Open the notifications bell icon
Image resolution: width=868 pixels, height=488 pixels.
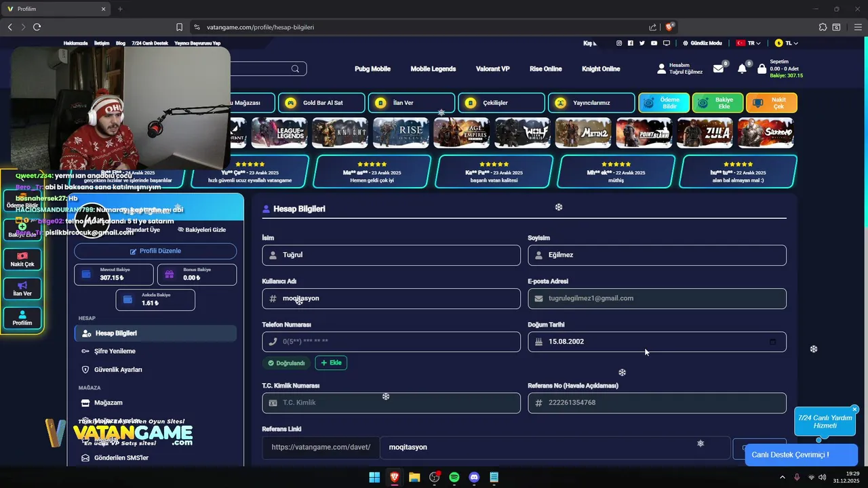(742, 68)
